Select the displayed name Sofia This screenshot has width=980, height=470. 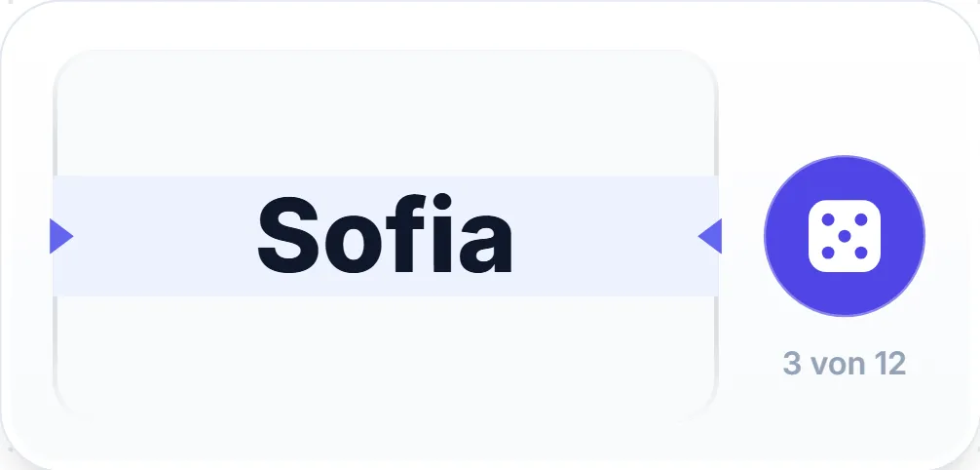click(385, 236)
